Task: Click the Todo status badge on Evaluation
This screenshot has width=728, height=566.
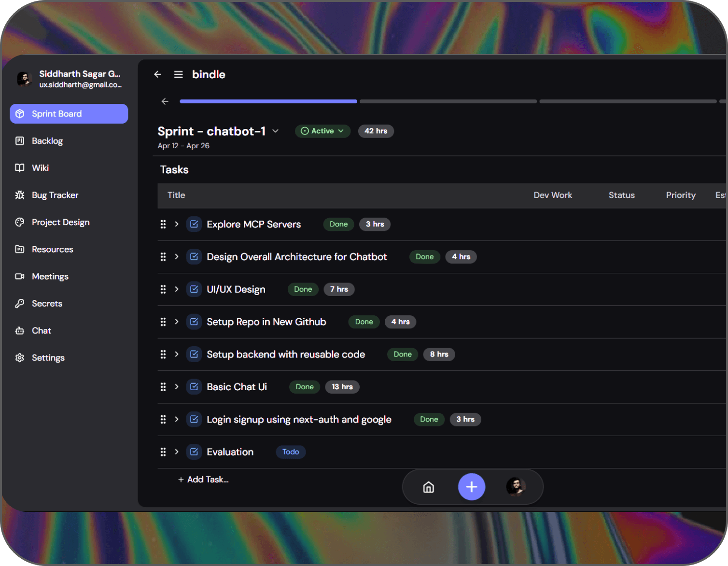Action: pos(291,452)
